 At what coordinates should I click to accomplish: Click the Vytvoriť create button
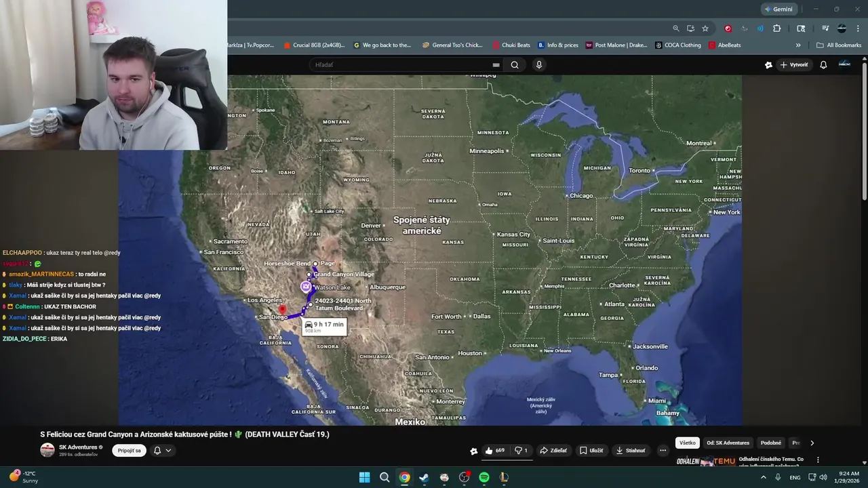[794, 65]
